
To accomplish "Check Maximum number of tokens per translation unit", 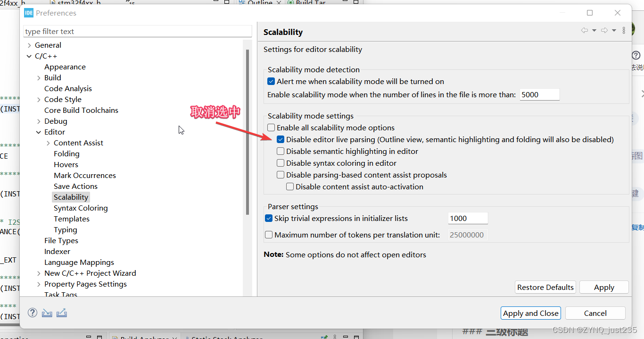I will coord(269,235).
